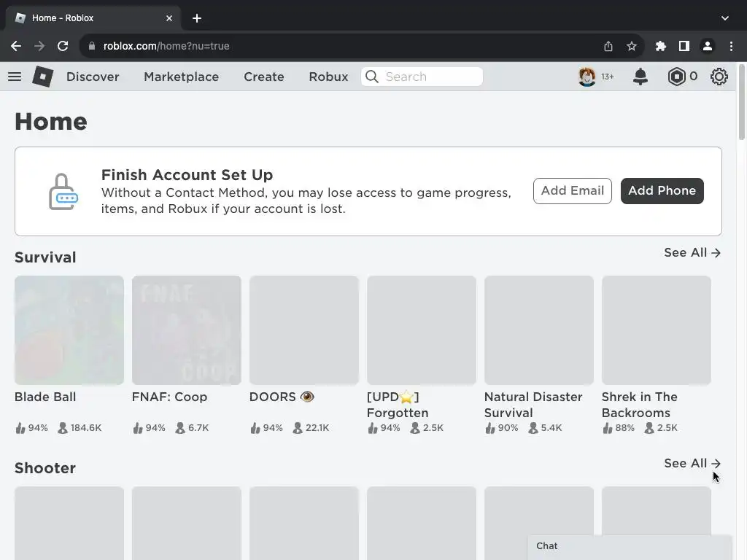The image size is (747, 560).
Task: Open the Robux balance icon
Action: pyautogui.click(x=676, y=76)
